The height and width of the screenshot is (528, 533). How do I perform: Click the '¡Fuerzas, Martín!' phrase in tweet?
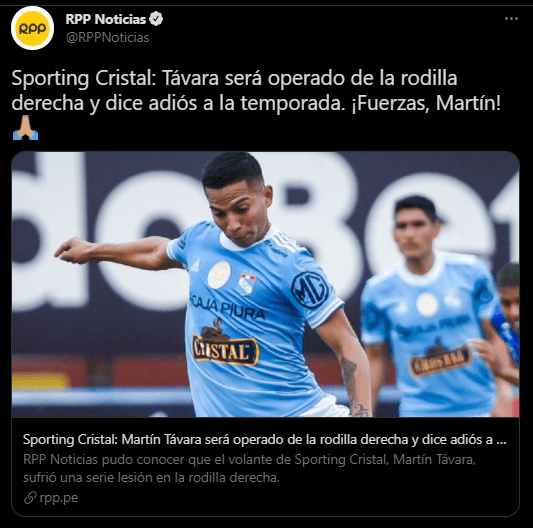426,103
